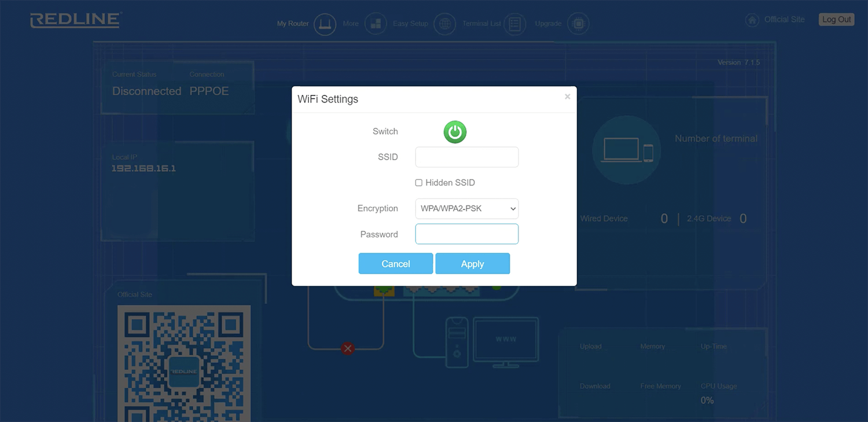Focus the Password input field
This screenshot has height=422, width=868.
466,234
